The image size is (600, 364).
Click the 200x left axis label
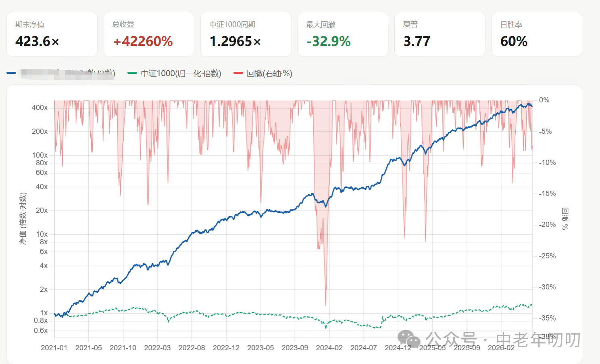tap(40, 131)
